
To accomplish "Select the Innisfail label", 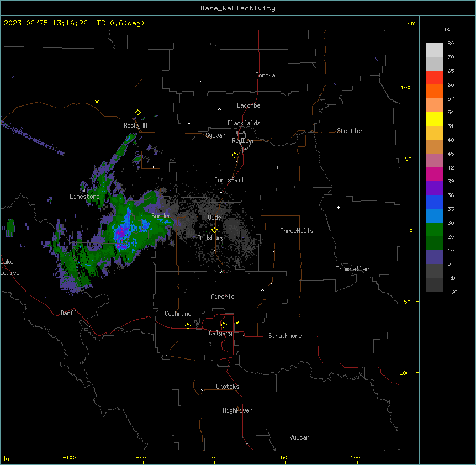I will [229, 180].
